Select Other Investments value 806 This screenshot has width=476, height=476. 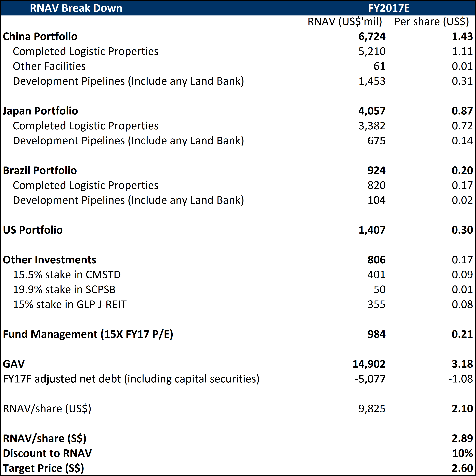point(376,260)
